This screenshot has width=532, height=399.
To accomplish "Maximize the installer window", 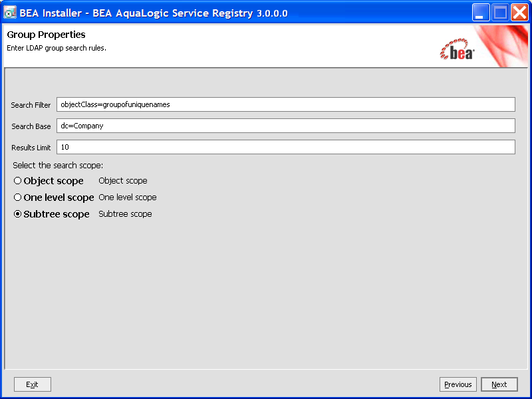I will tap(500, 13).
